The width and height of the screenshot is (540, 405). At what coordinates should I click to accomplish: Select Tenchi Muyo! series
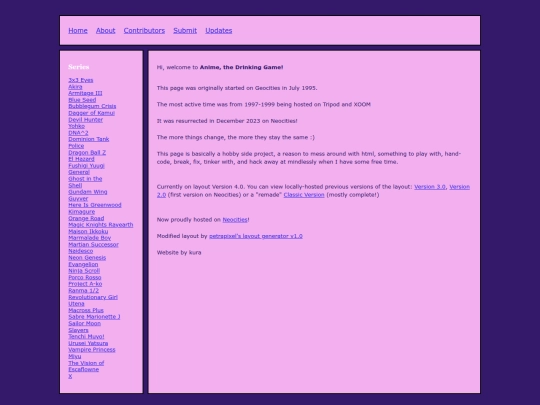pos(86,336)
